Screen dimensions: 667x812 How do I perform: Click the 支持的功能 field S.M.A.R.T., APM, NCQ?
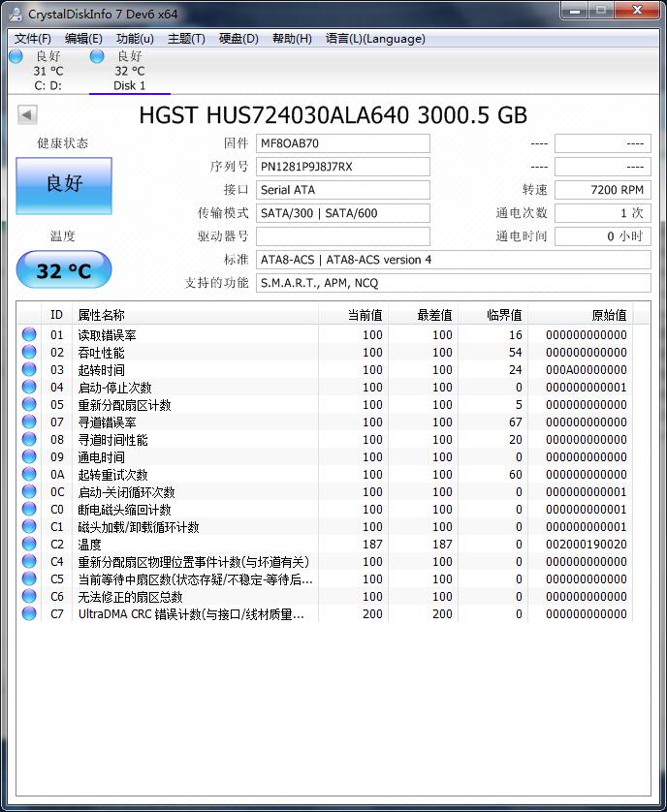coord(454,283)
